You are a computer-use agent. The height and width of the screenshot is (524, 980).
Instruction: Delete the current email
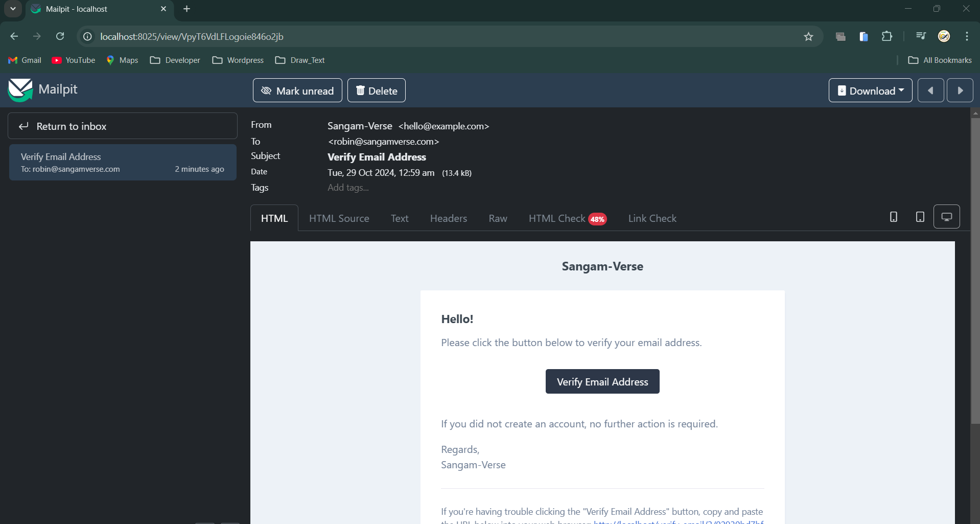(x=377, y=90)
